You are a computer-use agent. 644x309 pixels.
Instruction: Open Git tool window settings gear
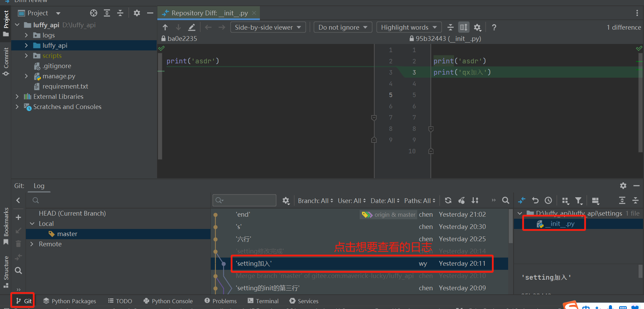tap(623, 186)
